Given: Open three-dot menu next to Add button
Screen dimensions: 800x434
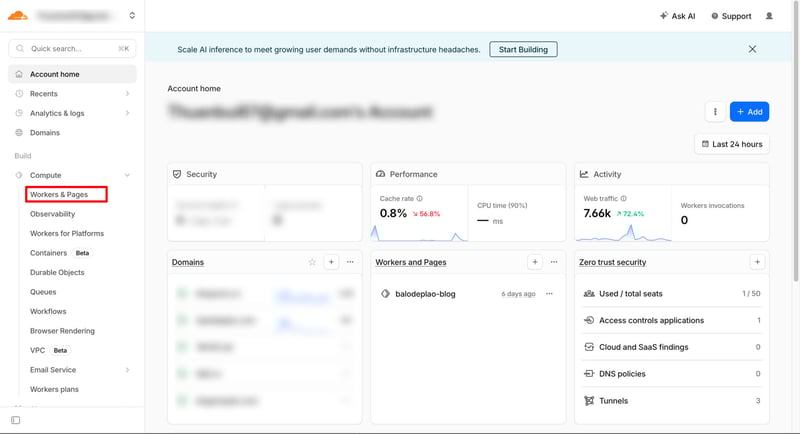Looking at the screenshot, I should 715,112.
